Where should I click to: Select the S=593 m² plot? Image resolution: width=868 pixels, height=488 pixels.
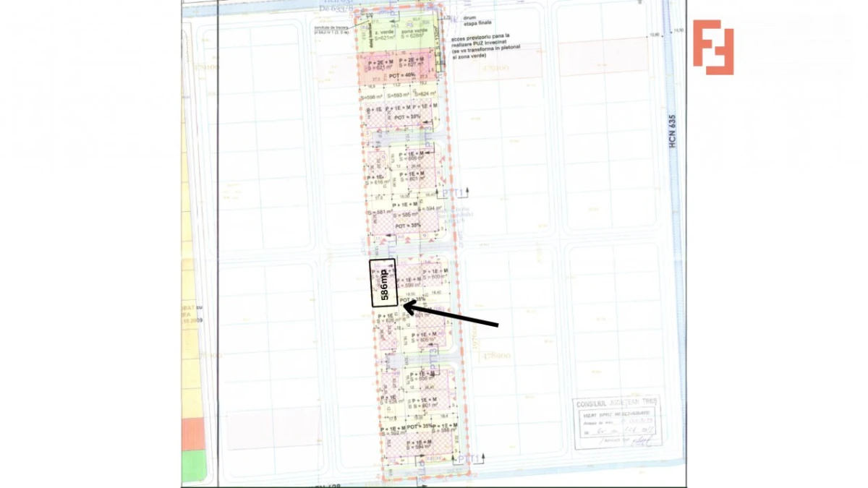[398, 95]
